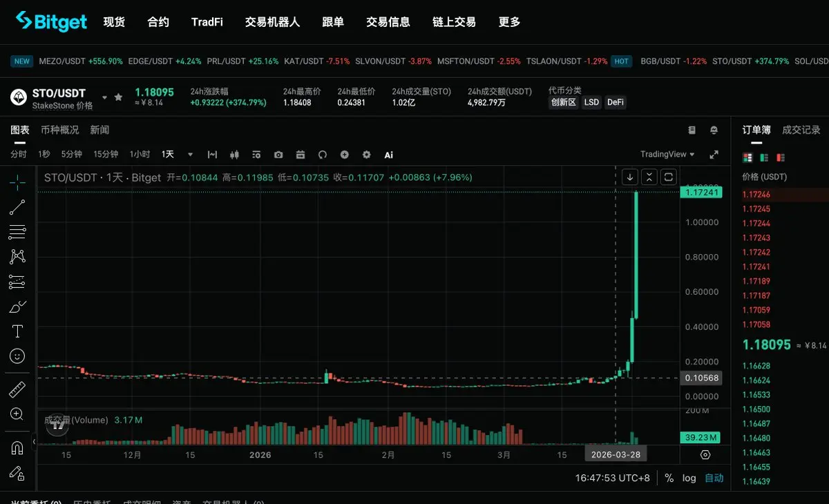The image size is (829, 504).
Task: Open candlestick chart type selector
Action: [x=234, y=155]
